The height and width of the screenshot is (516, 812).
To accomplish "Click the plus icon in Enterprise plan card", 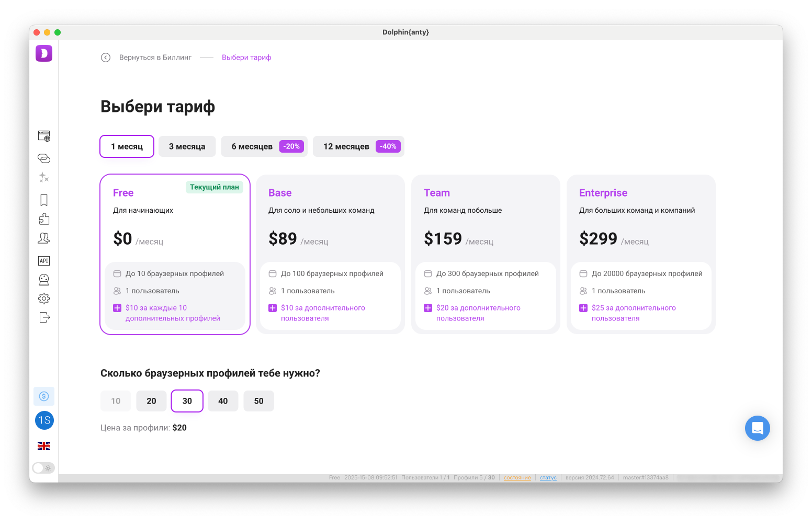I will pyautogui.click(x=583, y=308).
